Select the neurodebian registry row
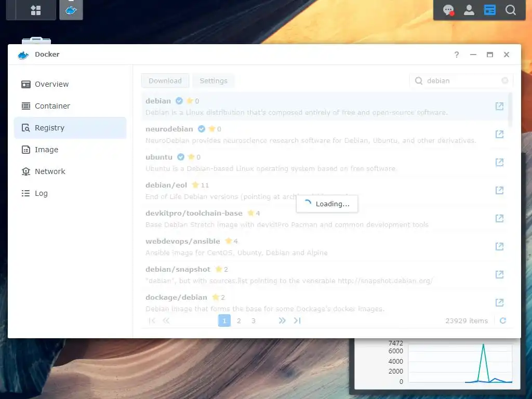This screenshot has width=532, height=399. pyautogui.click(x=325, y=135)
